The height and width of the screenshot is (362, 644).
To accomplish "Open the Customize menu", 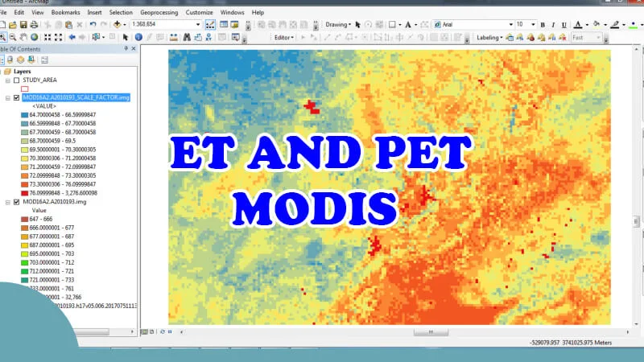I will click(199, 12).
